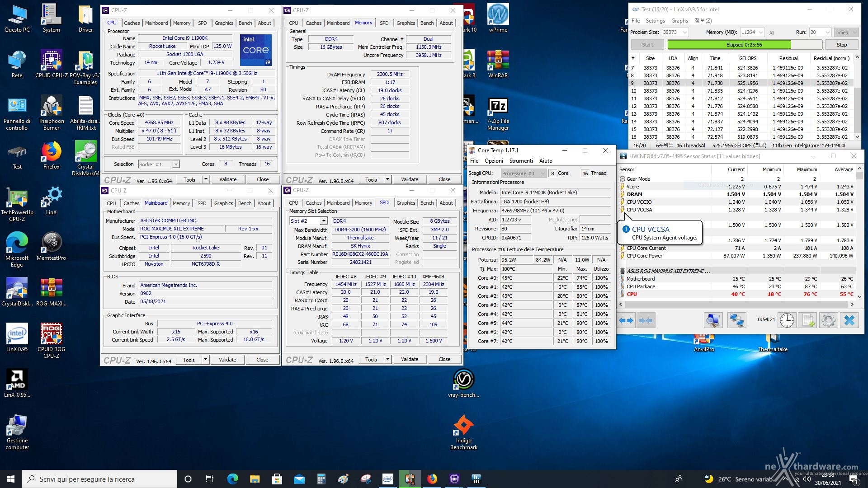The image size is (868, 488).
Task: Open TechPowerUp GPU-Z desktop icon
Action: [17, 204]
